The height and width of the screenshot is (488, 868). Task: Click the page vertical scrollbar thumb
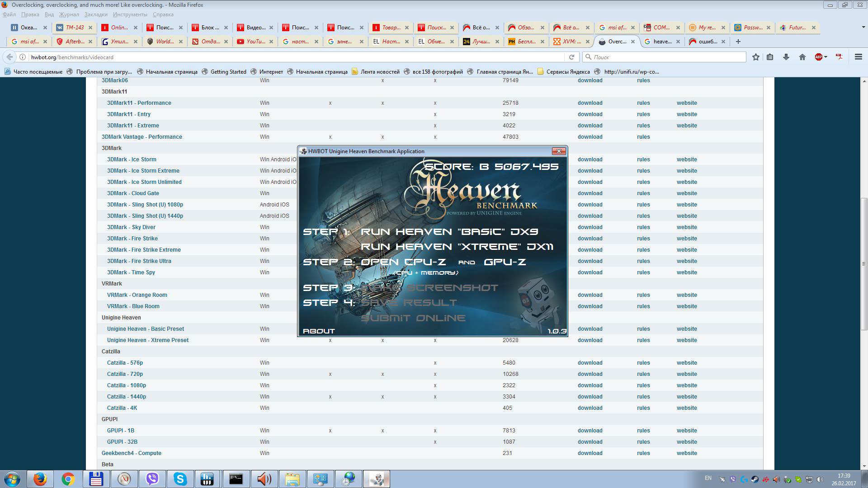click(x=864, y=264)
